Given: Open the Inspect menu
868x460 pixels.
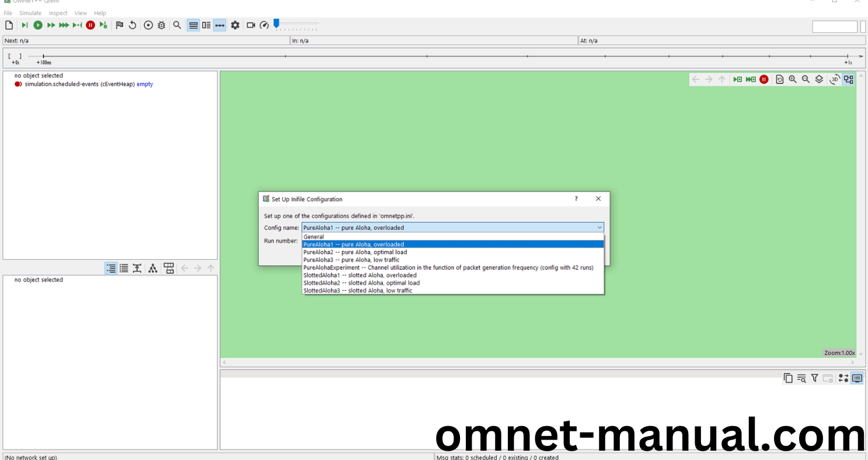Looking at the screenshot, I should tap(58, 13).
